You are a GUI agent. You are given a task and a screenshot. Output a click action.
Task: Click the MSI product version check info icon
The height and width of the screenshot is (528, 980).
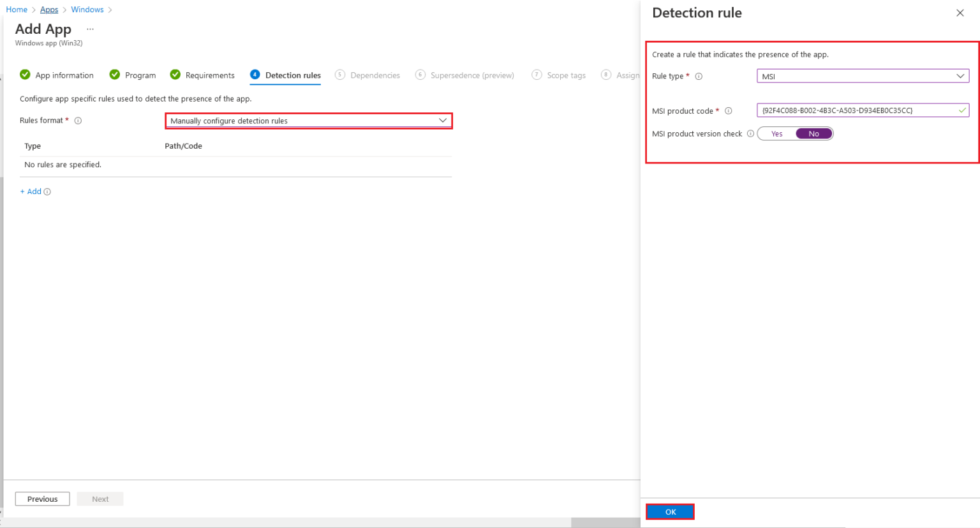750,133
